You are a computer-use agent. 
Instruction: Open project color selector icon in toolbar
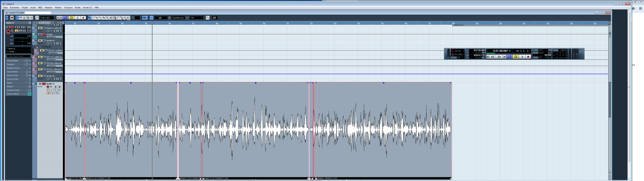click(x=214, y=18)
